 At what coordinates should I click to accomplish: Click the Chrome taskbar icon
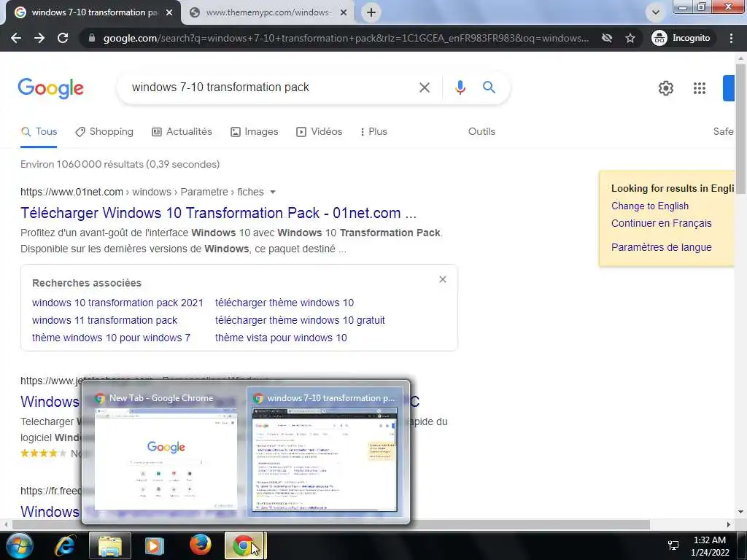coord(244,545)
